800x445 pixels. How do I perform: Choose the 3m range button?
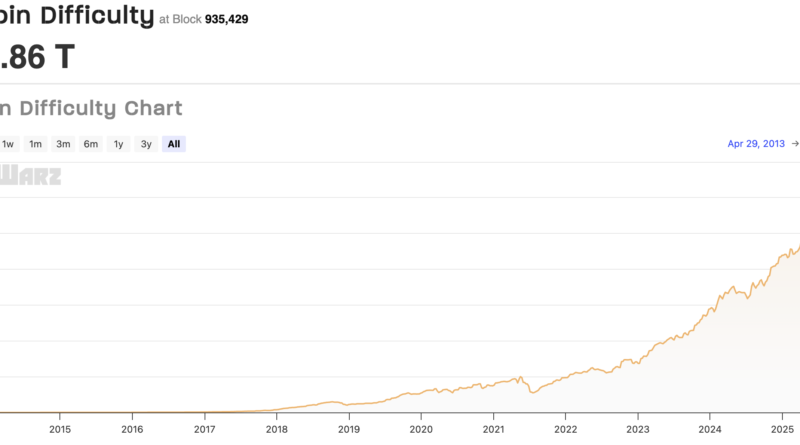click(x=63, y=144)
